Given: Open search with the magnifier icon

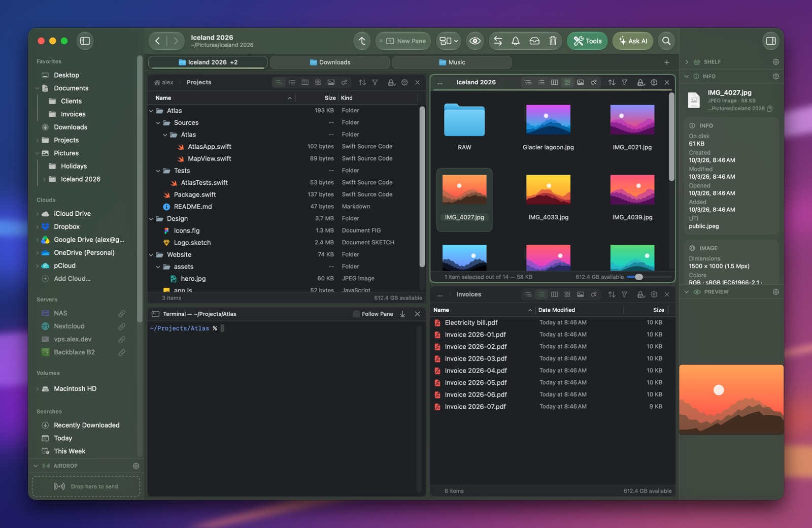Looking at the screenshot, I should pos(666,41).
